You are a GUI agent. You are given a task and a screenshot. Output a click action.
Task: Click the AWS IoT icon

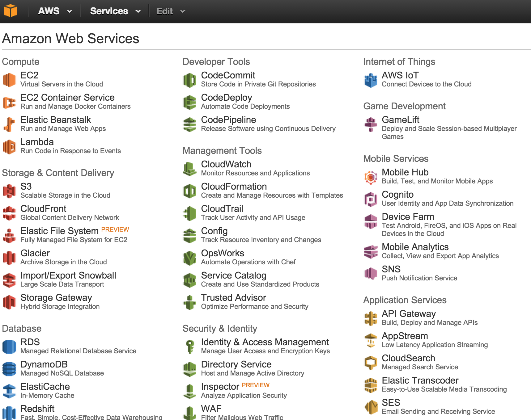(371, 80)
